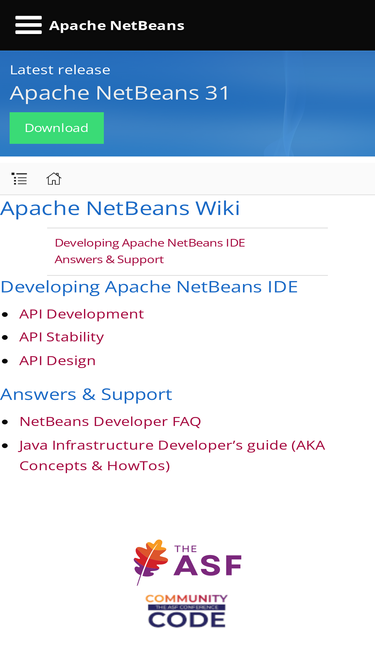
Task: Click the Apache NetBeans Wiki heading
Action: pos(120,208)
